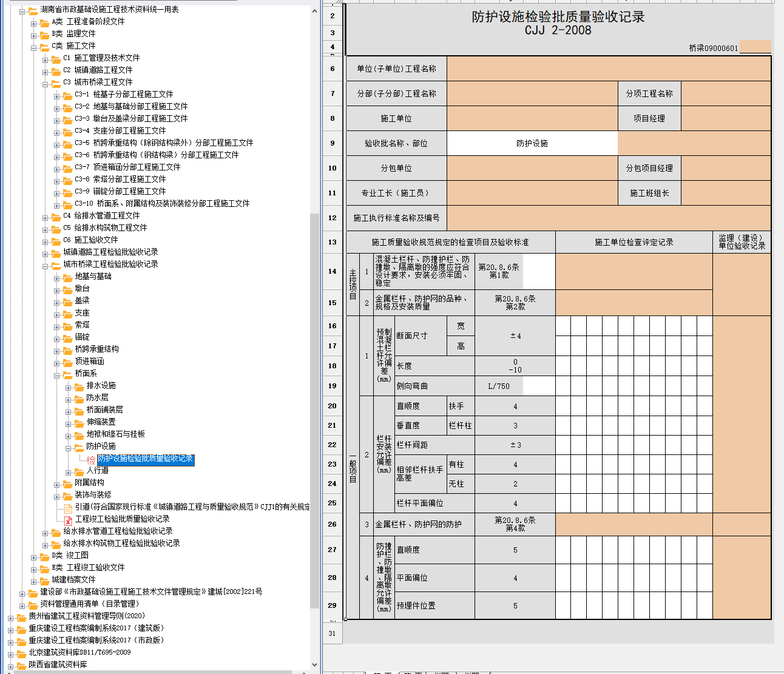
Task: Select row header 14 in the sheet
Action: (x=333, y=271)
